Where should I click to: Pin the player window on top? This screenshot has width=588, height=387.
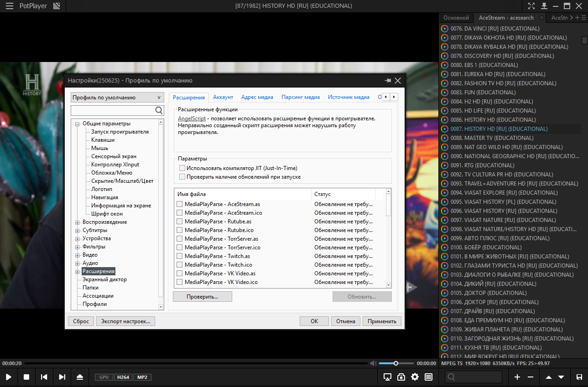[x=544, y=6]
